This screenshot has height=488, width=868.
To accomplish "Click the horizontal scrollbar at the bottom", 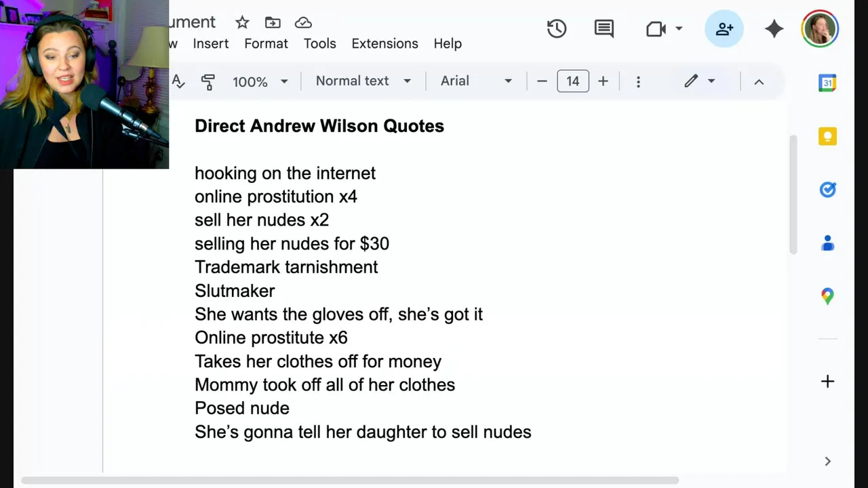I will (350, 480).
